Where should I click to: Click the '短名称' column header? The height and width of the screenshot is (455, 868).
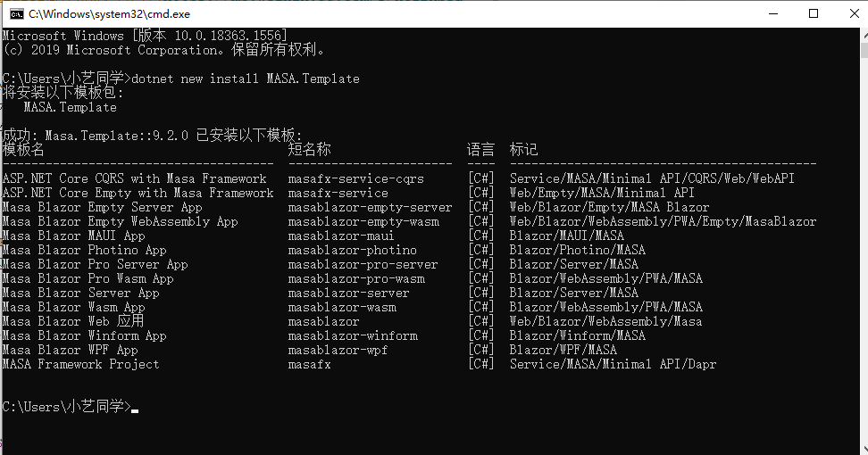[310, 149]
